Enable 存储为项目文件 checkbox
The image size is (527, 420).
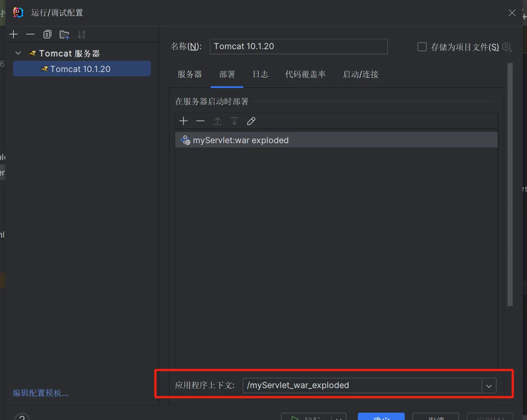tap(422, 47)
